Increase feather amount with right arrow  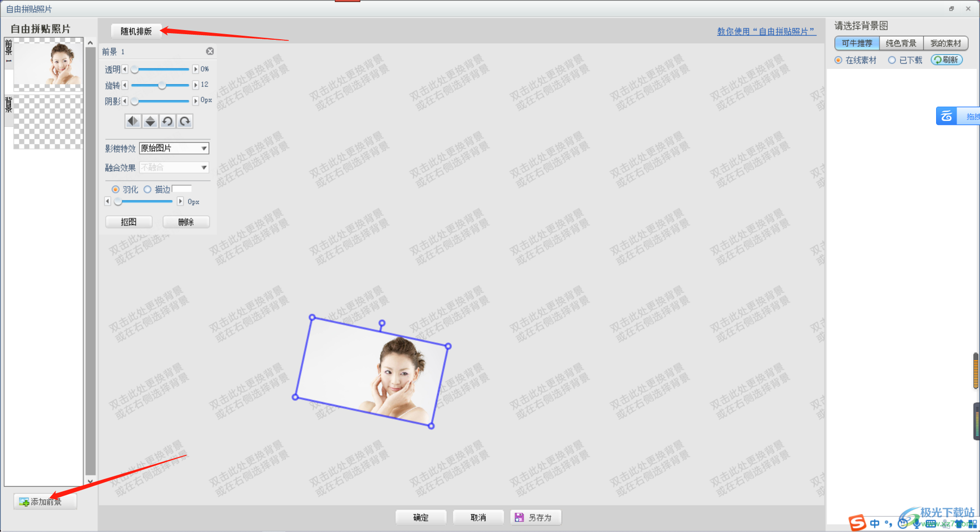click(x=180, y=201)
